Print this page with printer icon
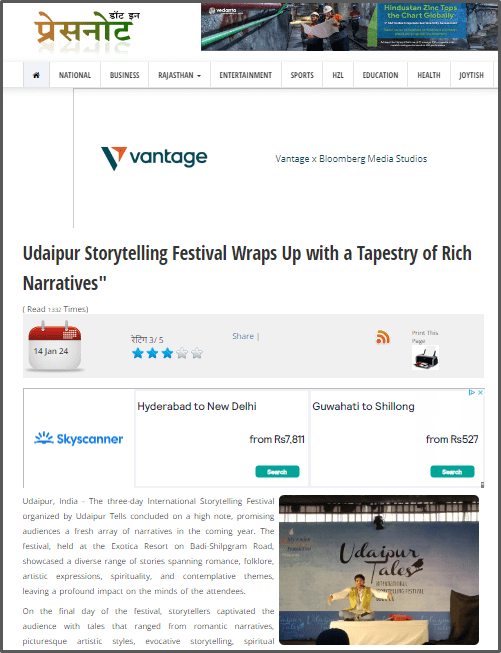 [425, 357]
